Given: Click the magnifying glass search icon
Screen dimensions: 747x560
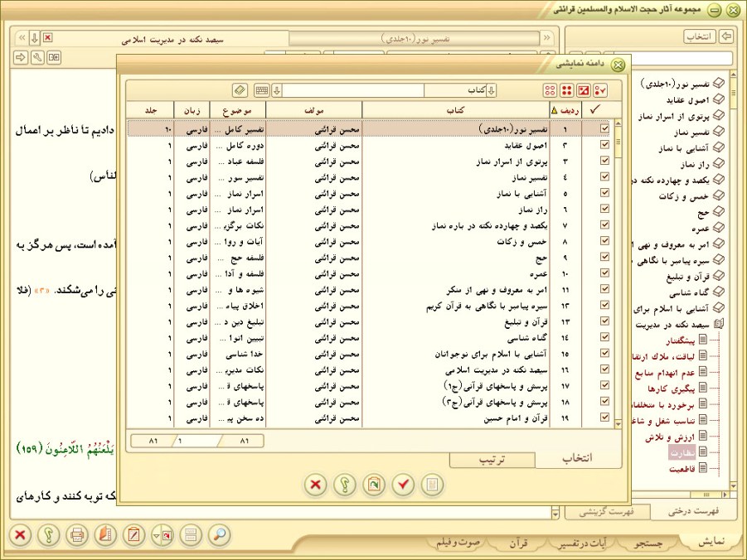Looking at the screenshot, I should pyautogui.click(x=220, y=535).
